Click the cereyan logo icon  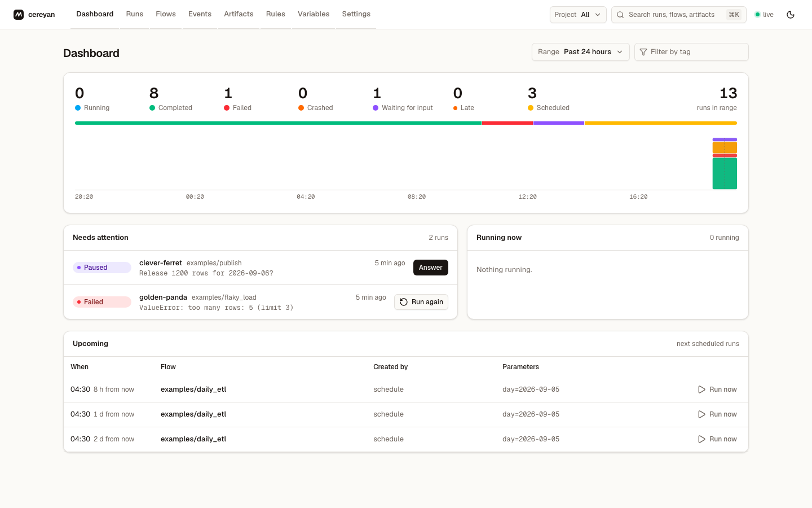click(19, 15)
